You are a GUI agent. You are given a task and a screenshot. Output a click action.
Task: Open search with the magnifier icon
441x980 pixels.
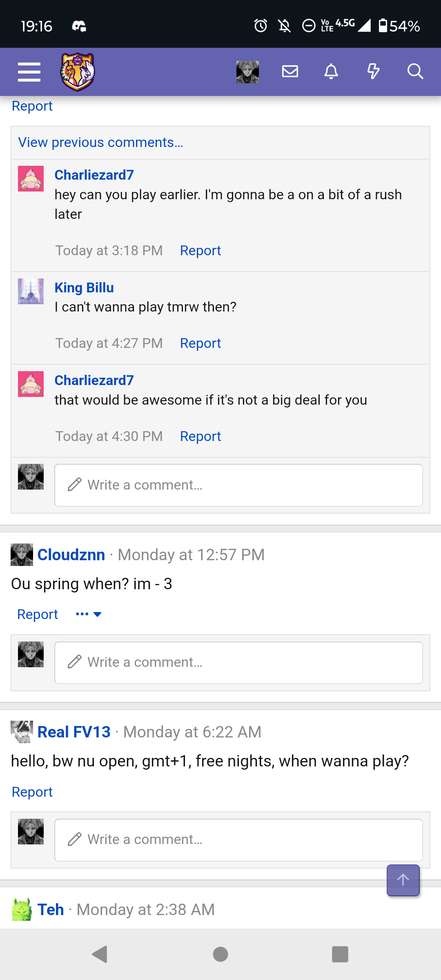pos(415,72)
